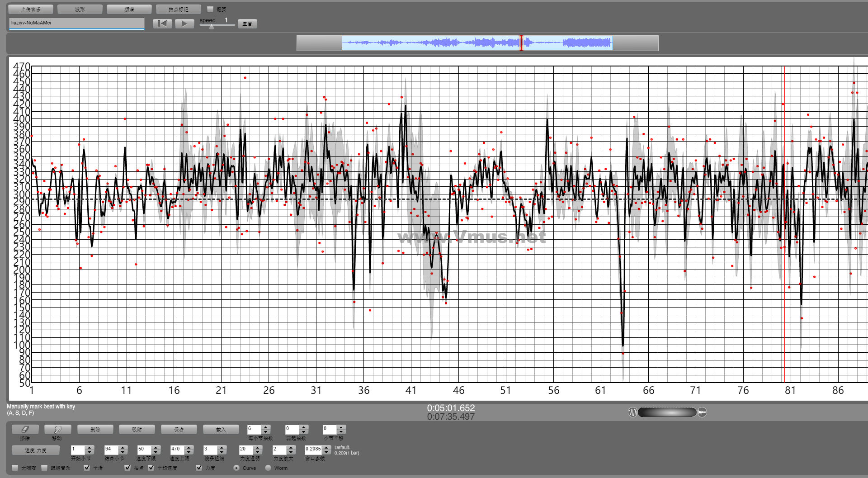Decrease 每小节拍数 beats per bar value

(266, 431)
